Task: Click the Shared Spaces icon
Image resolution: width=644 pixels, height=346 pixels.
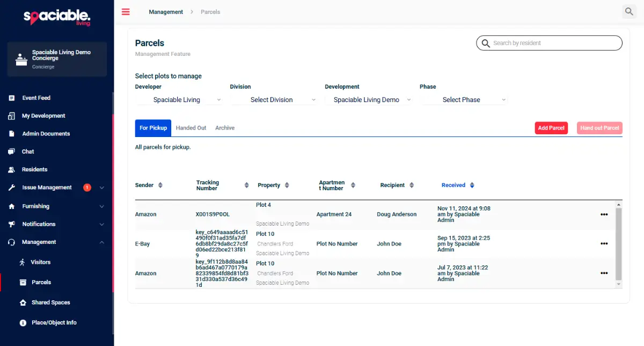Action: [23, 302]
